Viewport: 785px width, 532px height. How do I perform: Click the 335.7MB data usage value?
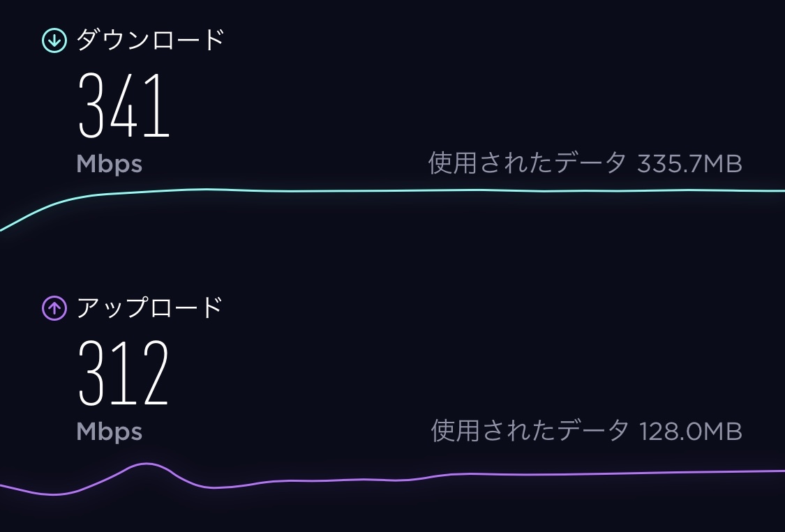pos(689,163)
